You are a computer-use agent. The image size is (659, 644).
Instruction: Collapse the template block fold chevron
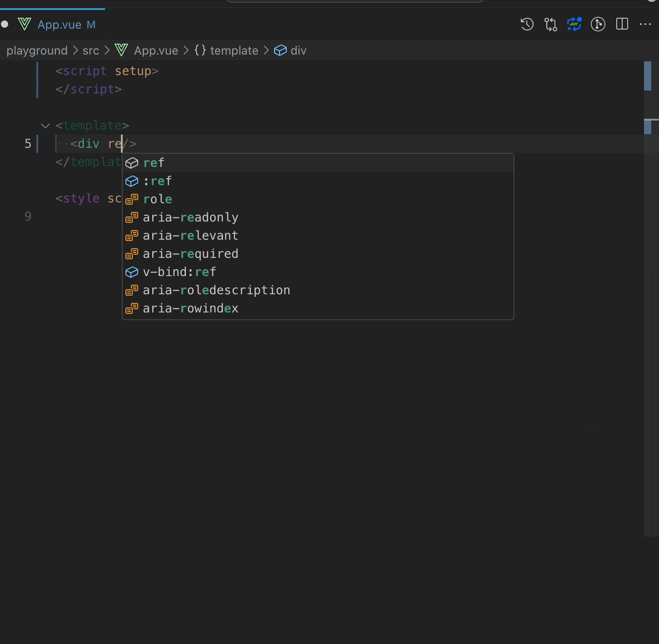pos(45,126)
